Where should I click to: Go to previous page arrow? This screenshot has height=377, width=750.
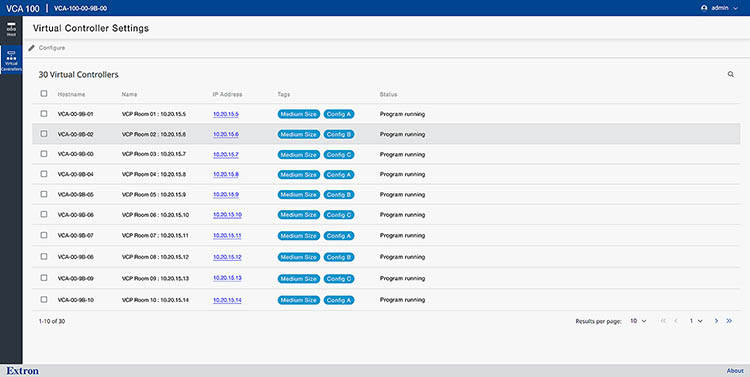(x=676, y=321)
